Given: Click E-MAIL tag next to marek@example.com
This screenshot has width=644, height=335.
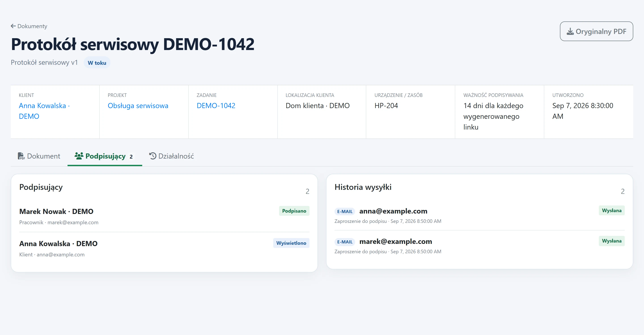Looking at the screenshot, I should click(x=345, y=242).
